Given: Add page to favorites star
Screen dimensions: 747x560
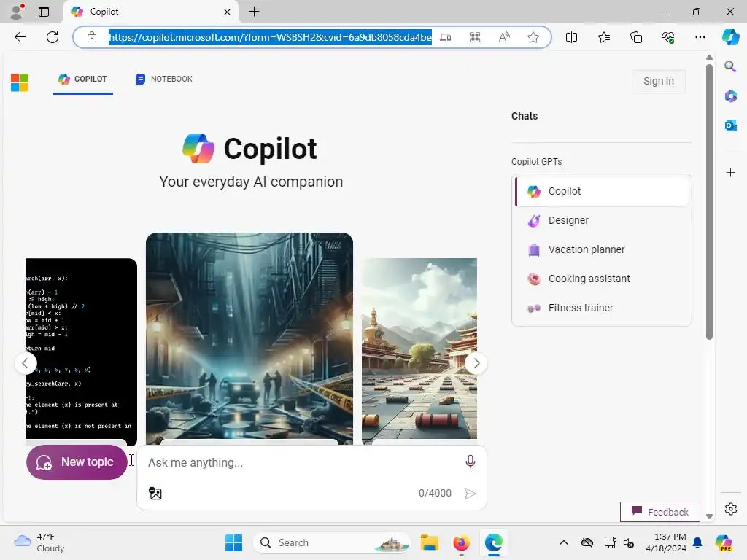Looking at the screenshot, I should click(x=533, y=37).
